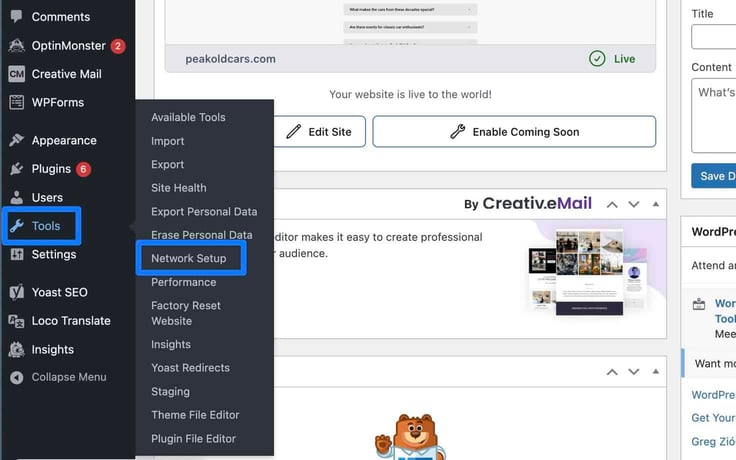Select Erase Personal Data

pos(202,235)
